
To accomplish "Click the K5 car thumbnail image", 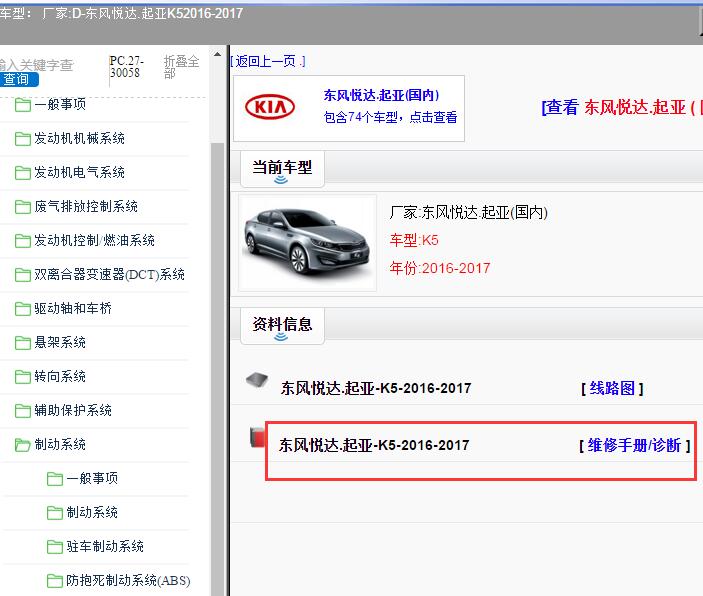I will [308, 243].
